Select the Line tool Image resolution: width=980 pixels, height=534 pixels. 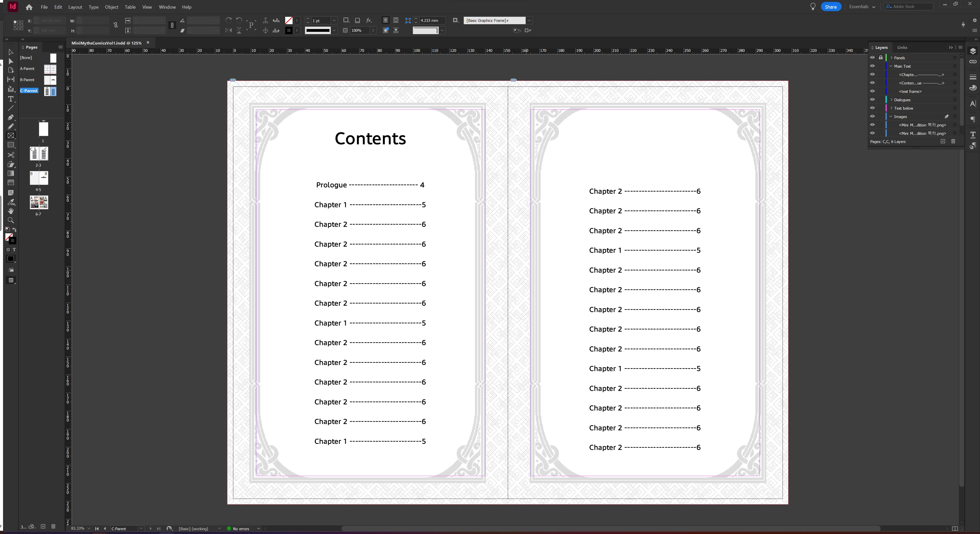pos(11,108)
